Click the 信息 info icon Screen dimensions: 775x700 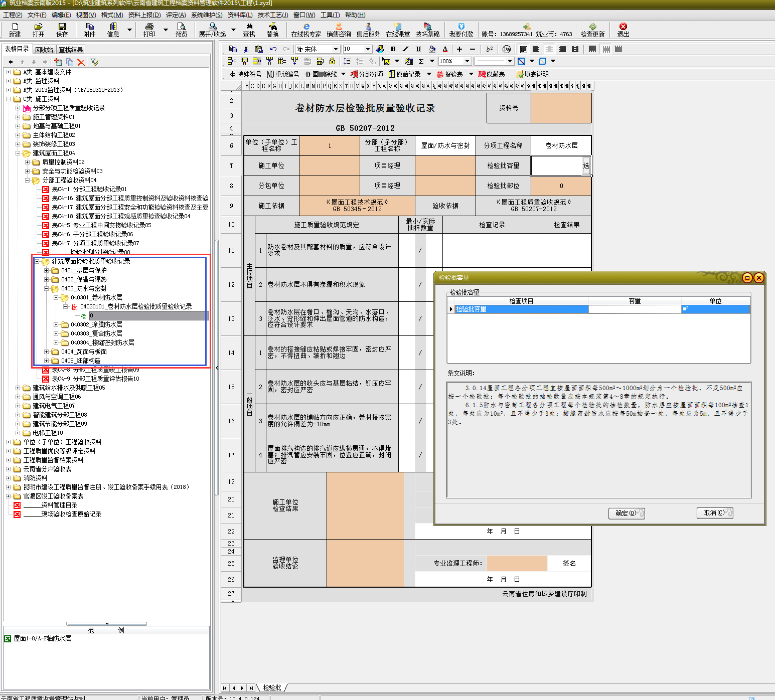[x=113, y=30]
